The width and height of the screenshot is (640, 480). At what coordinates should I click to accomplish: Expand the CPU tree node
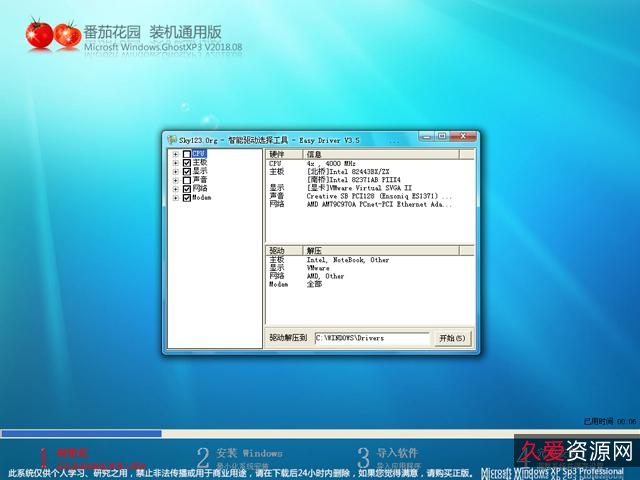tap(176, 154)
